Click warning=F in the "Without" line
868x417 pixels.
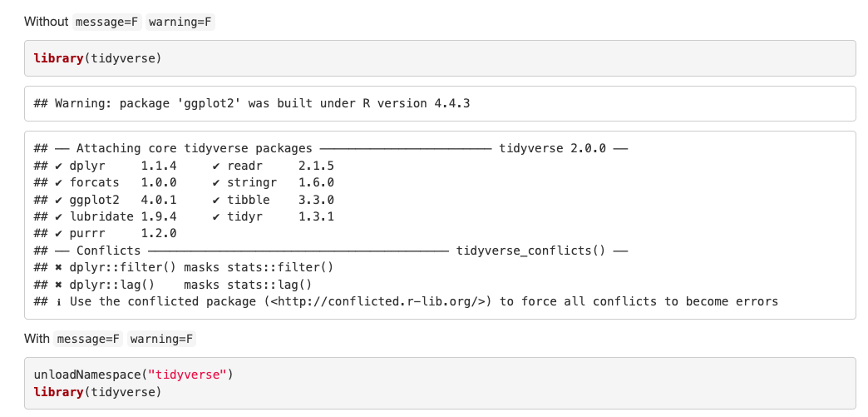coord(181,22)
